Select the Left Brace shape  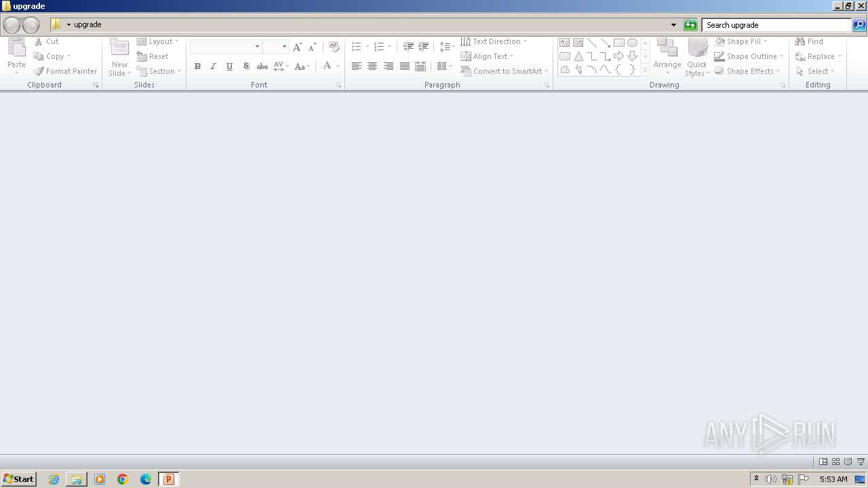618,69
